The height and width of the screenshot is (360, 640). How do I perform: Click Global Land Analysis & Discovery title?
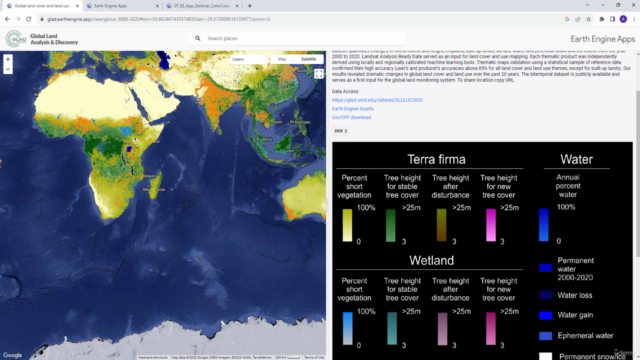click(54, 39)
